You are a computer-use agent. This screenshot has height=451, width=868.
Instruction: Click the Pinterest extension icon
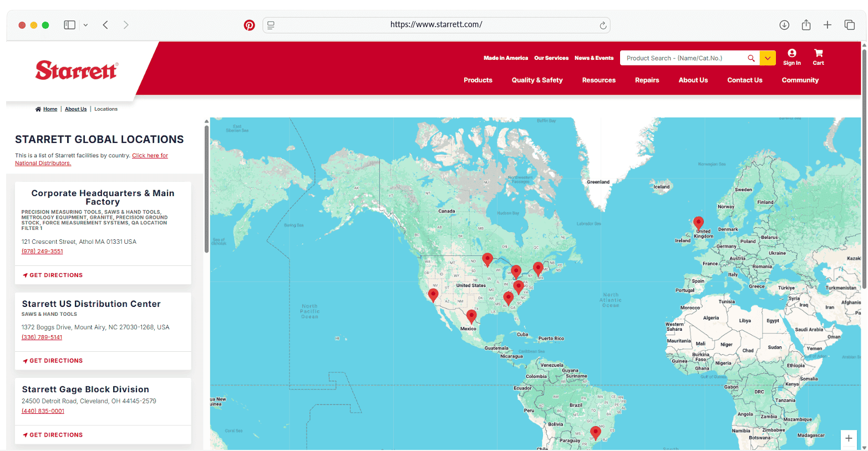250,25
